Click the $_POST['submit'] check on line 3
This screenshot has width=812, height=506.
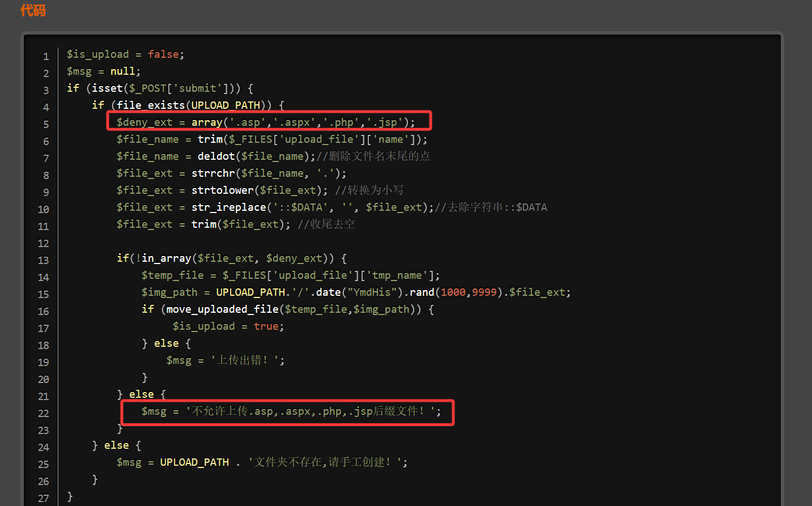(x=176, y=88)
